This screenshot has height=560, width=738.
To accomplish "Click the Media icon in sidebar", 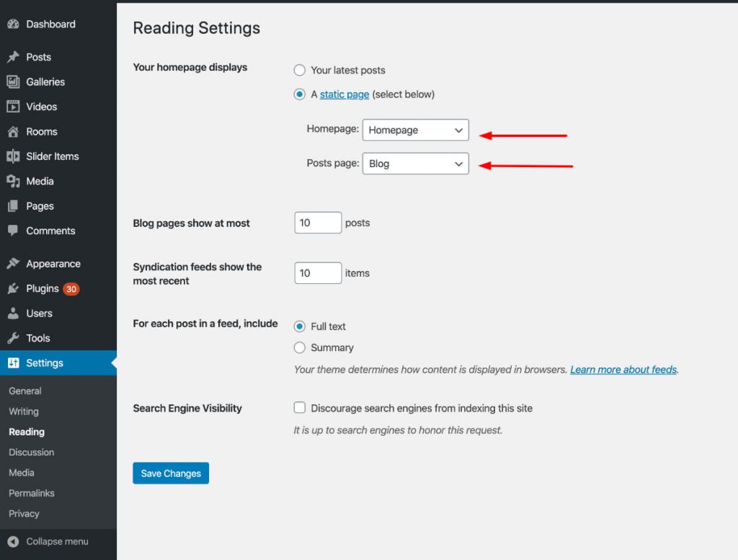I will (13, 182).
